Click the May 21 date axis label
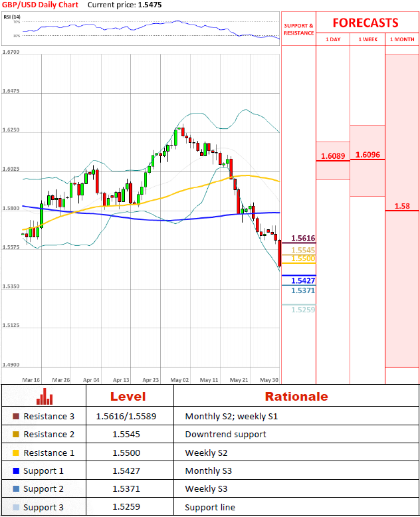 (239, 380)
